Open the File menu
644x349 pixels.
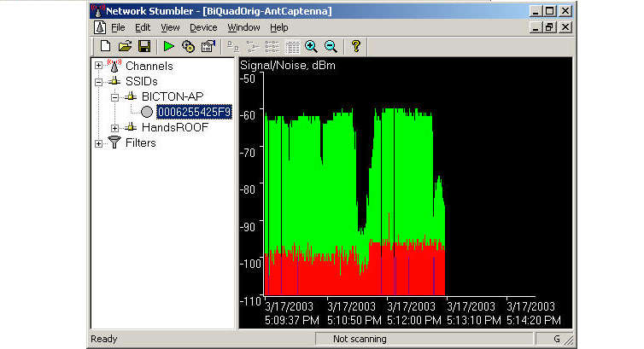coord(118,27)
